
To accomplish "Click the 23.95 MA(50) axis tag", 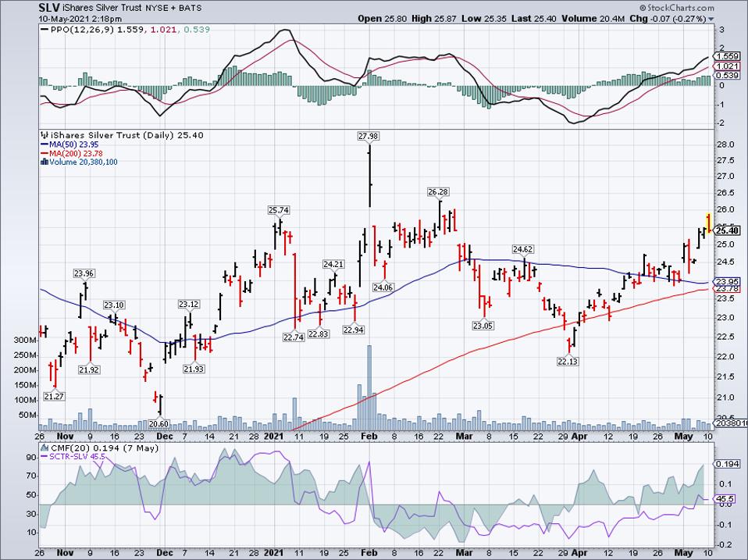I will click(x=728, y=281).
